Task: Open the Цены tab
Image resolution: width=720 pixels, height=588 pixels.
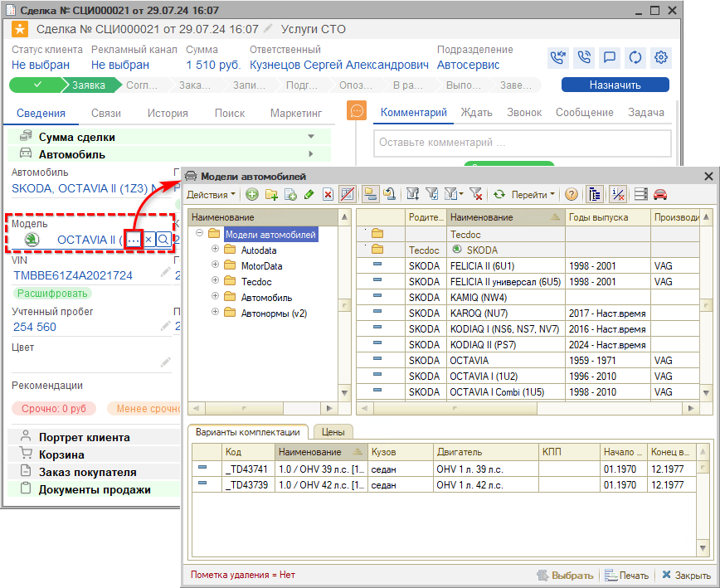Action: click(x=333, y=431)
